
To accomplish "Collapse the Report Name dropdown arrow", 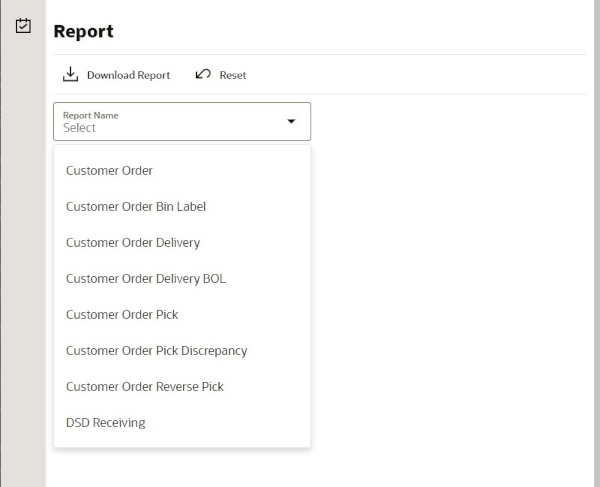I will click(291, 121).
